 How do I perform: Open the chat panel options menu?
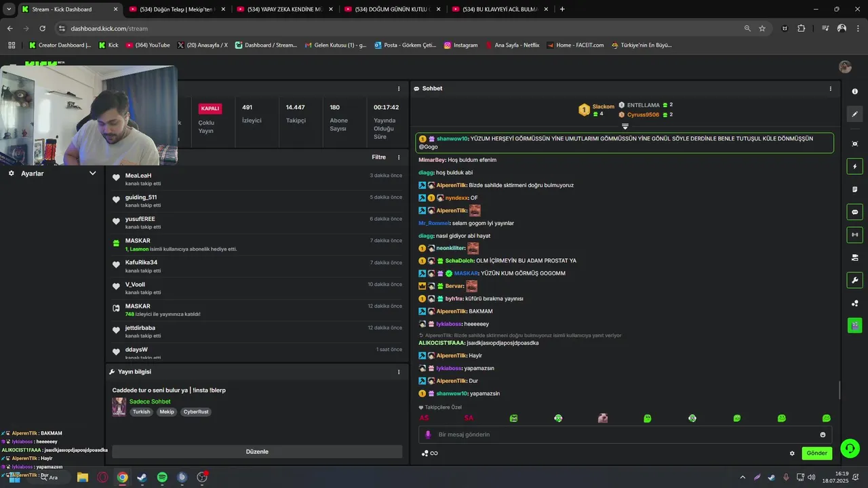click(x=830, y=89)
